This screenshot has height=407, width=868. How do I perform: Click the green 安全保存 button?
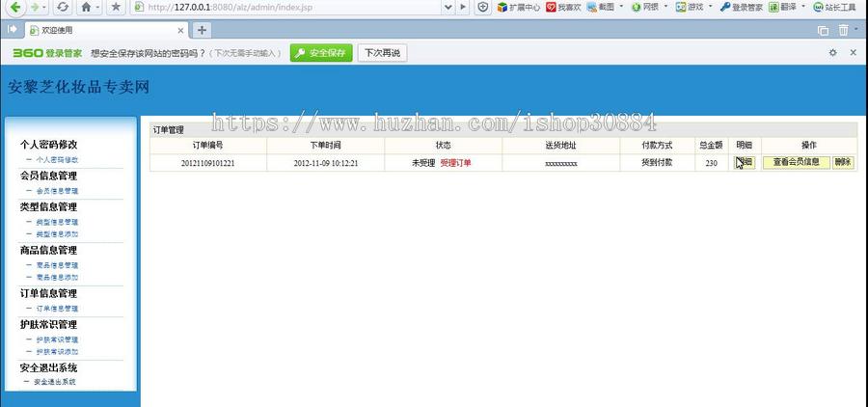pos(321,53)
